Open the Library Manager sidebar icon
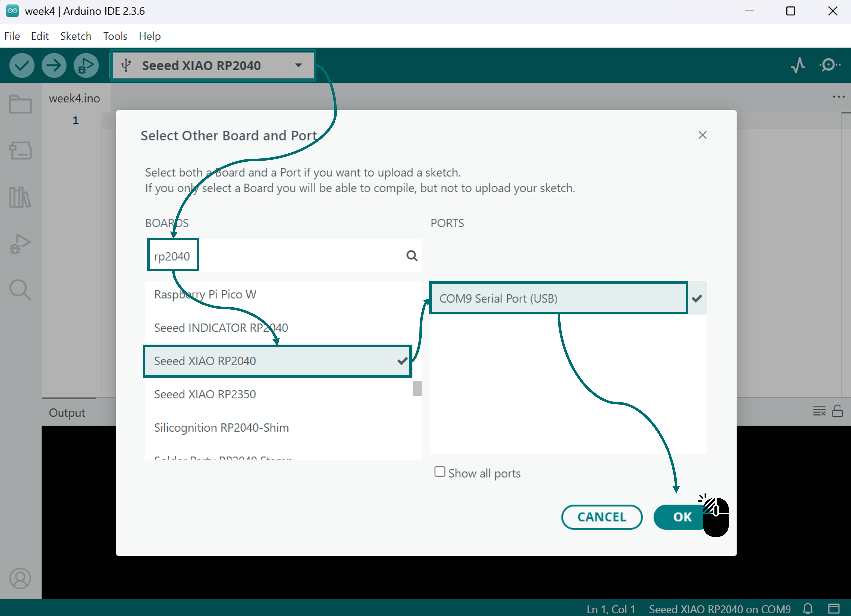This screenshot has height=616, width=851. [20, 197]
